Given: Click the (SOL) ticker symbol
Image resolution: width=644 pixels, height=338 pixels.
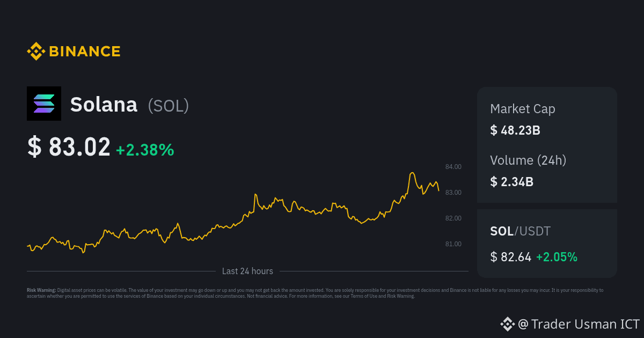Looking at the screenshot, I should click(x=169, y=105).
